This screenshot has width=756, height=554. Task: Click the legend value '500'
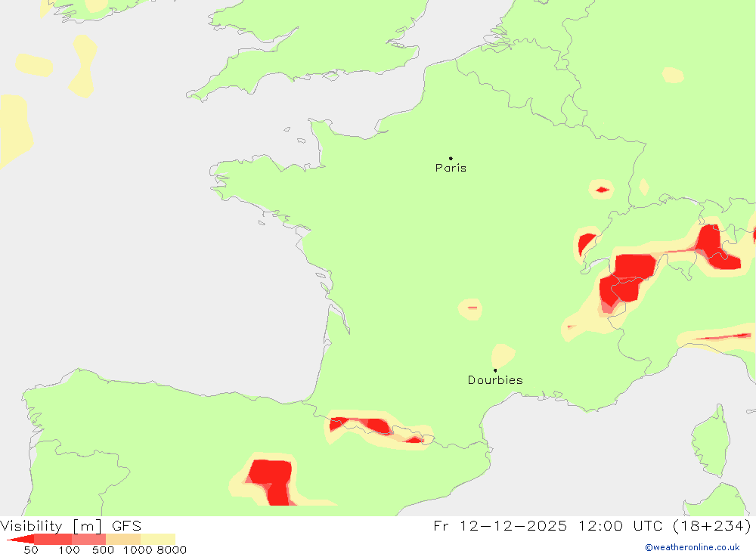tap(103, 550)
